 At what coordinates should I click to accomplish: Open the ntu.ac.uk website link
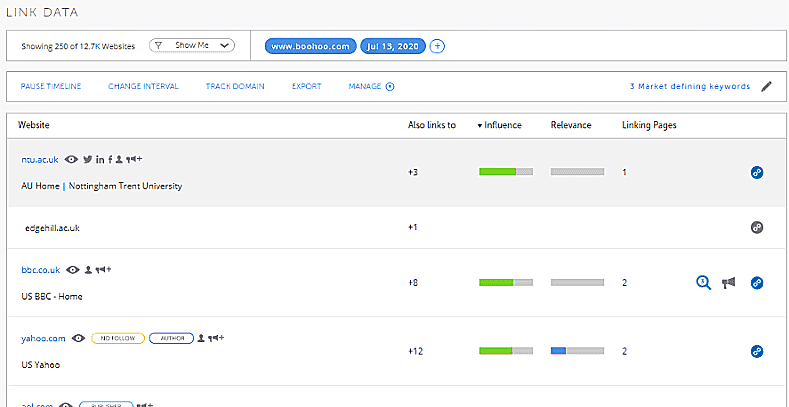click(40, 159)
